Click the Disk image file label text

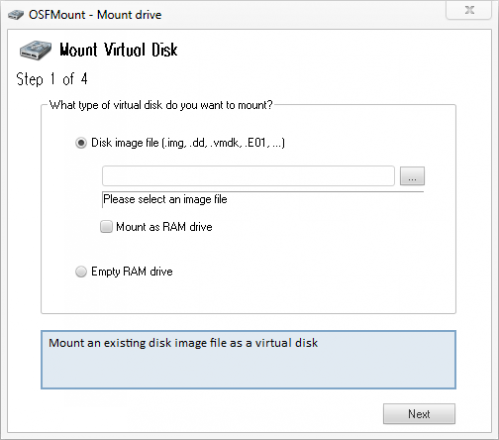[188, 143]
